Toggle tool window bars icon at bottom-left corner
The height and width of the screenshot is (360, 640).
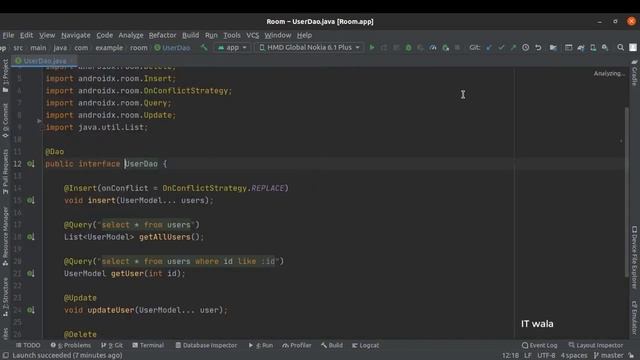(x=5, y=356)
